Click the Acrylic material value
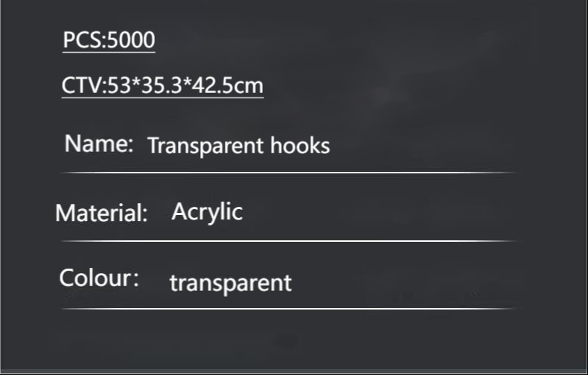 click(207, 212)
